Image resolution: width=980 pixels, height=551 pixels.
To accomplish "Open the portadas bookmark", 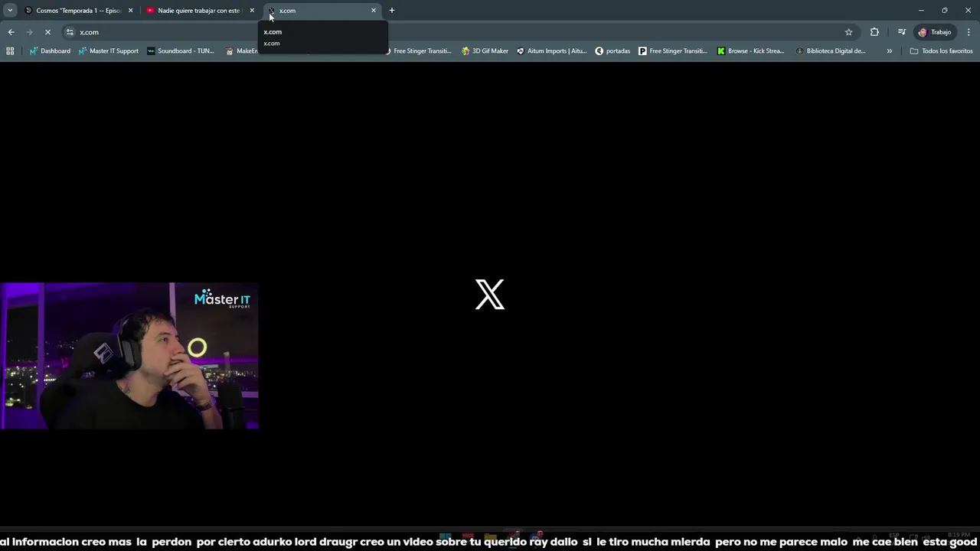I will [x=612, y=51].
